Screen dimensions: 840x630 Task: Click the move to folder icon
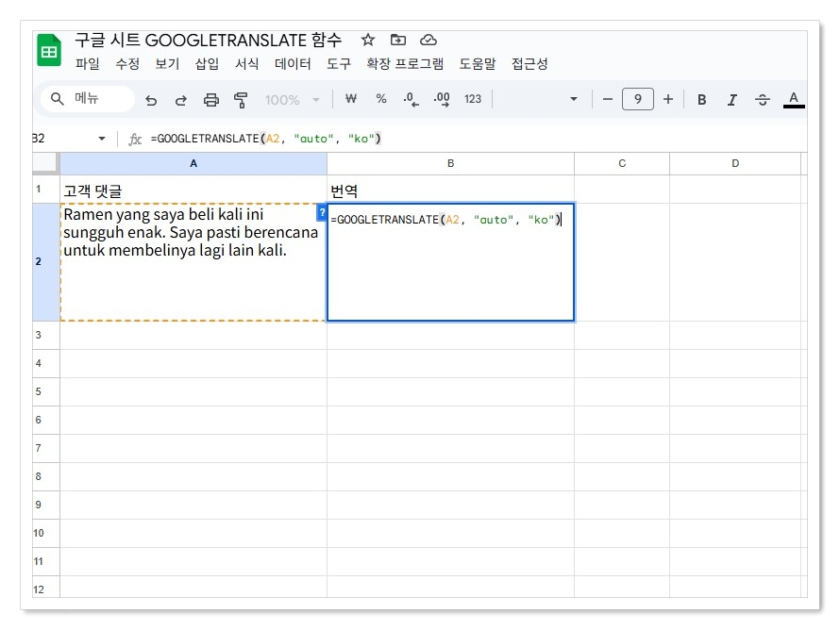click(x=398, y=40)
